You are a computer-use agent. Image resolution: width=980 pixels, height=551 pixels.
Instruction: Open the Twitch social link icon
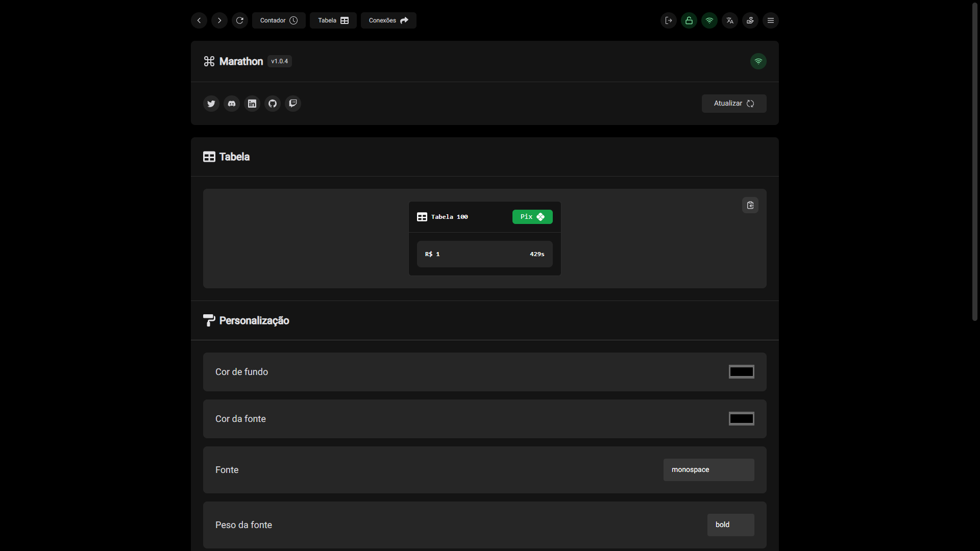click(x=292, y=104)
